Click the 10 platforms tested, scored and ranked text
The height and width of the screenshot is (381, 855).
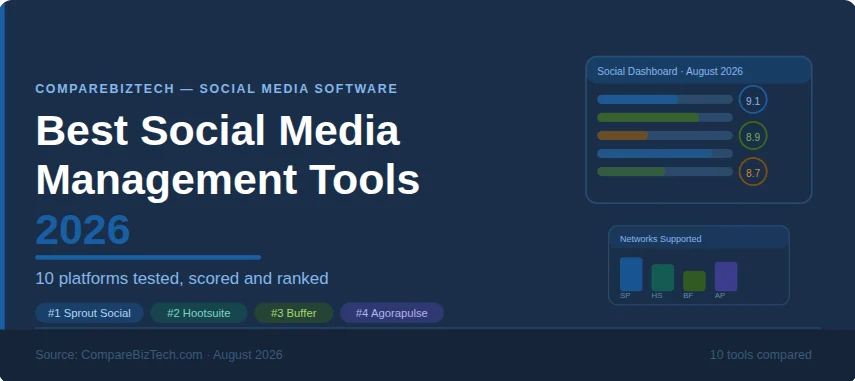coord(182,279)
